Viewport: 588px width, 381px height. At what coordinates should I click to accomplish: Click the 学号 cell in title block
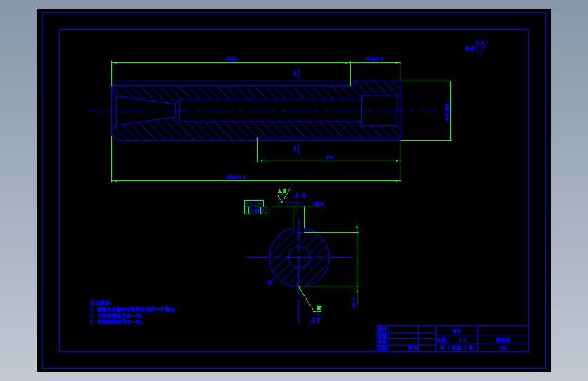coord(413,348)
